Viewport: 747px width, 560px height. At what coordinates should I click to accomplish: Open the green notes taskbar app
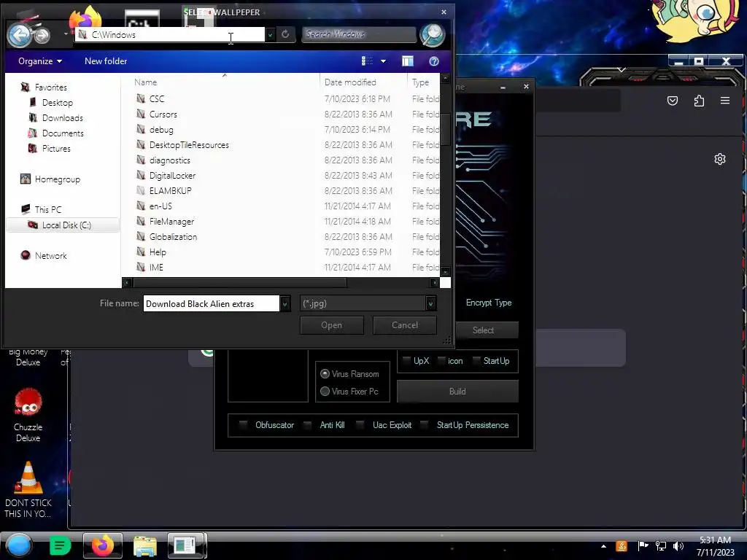60,545
